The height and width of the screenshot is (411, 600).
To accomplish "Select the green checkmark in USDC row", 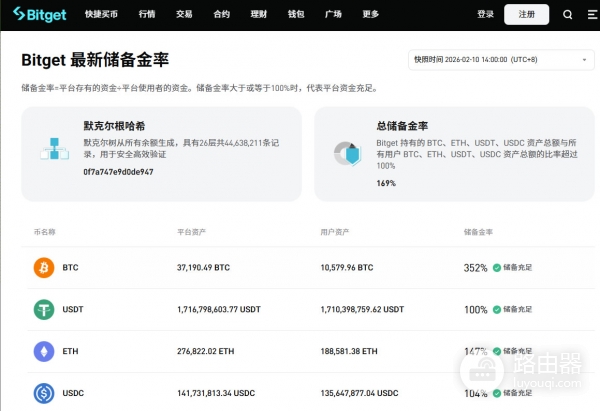I will 497,393.
